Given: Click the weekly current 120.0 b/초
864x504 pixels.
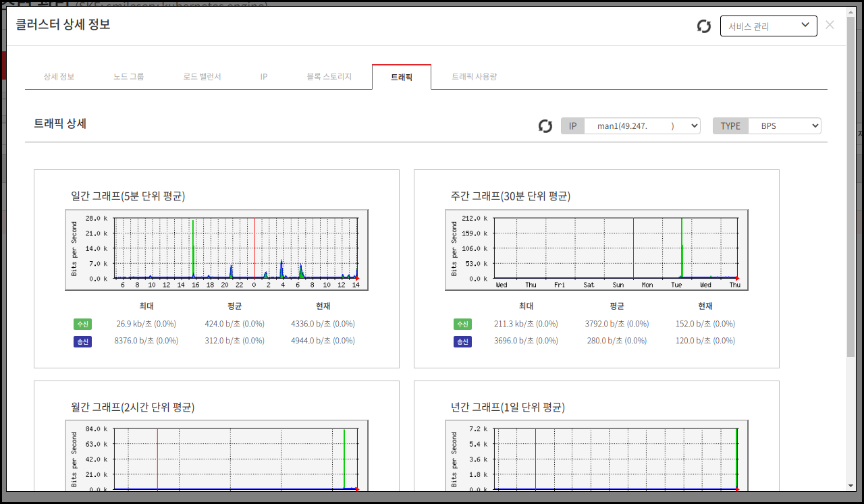Looking at the screenshot, I should 705,341.
